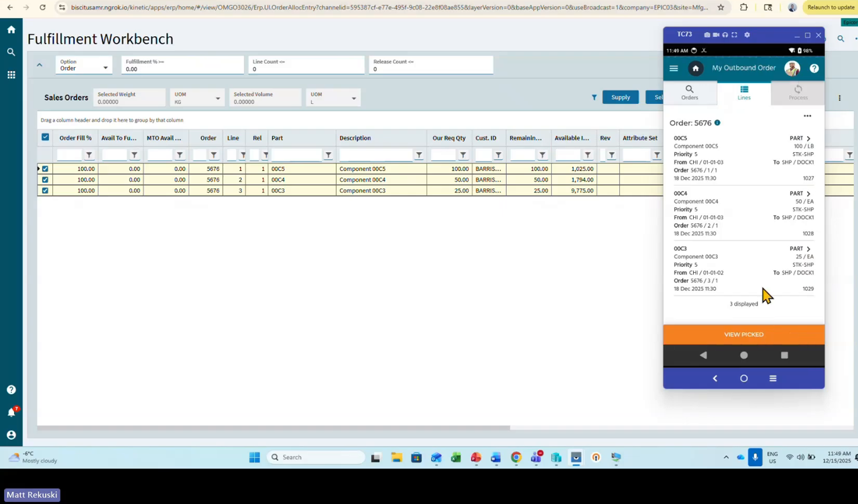Open the Option dropdown set to Order

click(84, 65)
